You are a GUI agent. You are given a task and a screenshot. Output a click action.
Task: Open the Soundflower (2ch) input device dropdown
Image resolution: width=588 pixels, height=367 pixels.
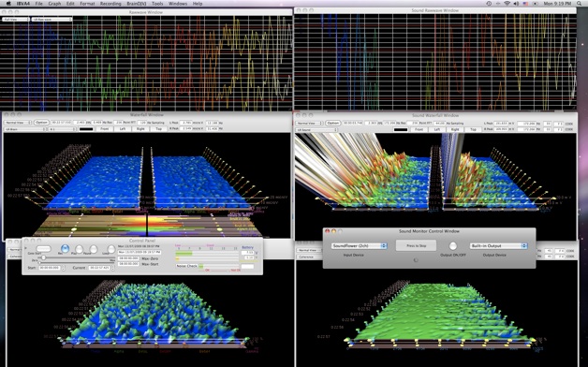(359, 246)
